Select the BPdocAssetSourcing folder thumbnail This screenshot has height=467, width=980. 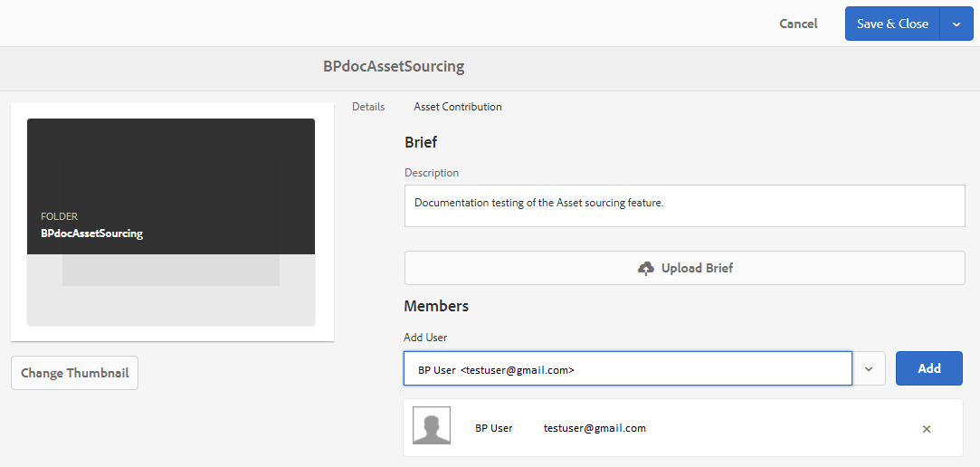(x=171, y=222)
